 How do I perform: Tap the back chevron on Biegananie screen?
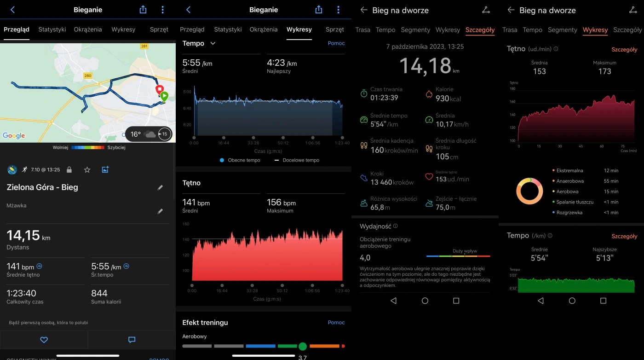[x=10, y=9]
